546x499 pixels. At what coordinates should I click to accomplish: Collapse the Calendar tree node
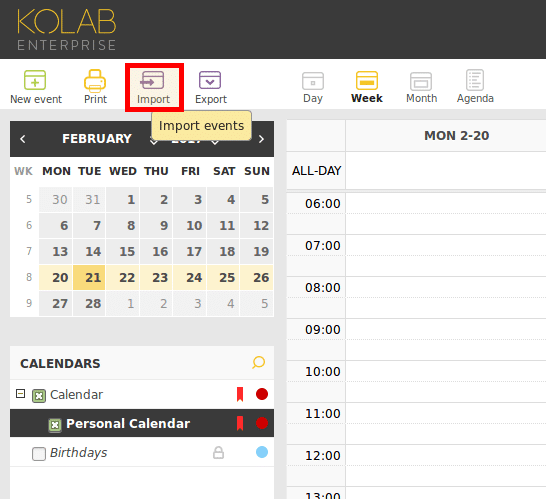click(x=21, y=394)
